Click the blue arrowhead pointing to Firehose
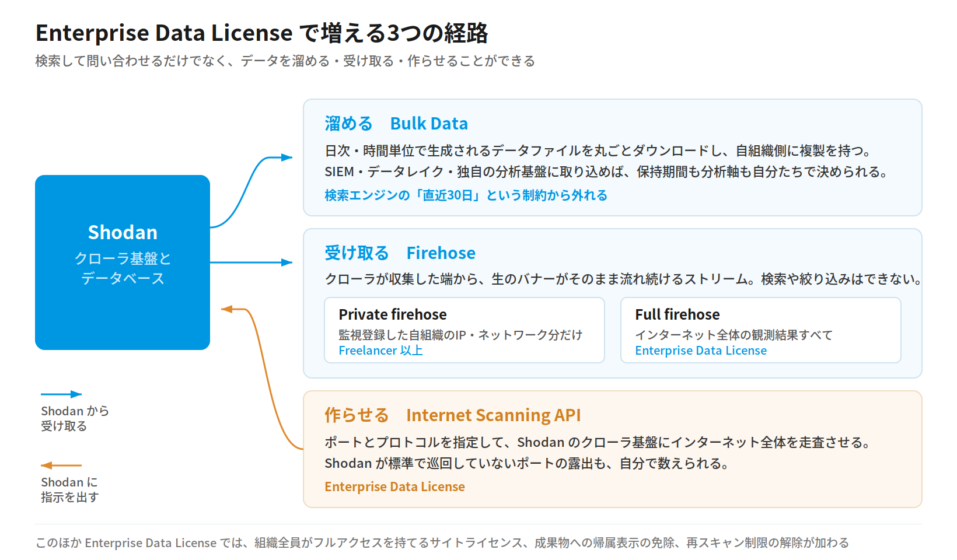 (x=287, y=262)
